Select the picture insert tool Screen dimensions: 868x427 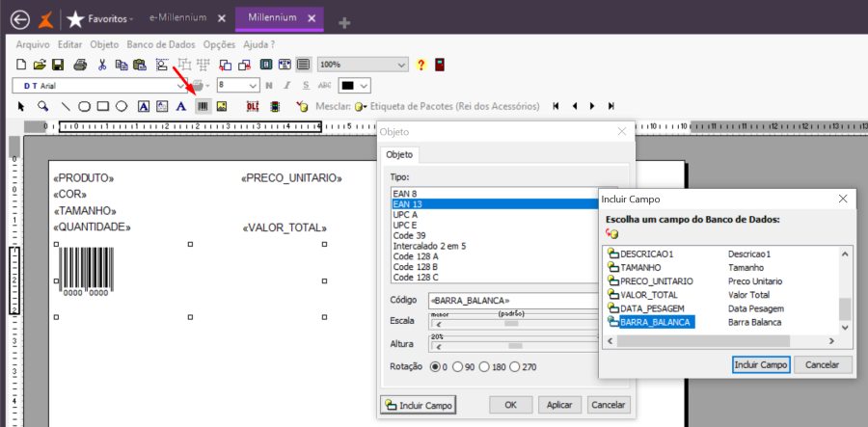click(222, 106)
